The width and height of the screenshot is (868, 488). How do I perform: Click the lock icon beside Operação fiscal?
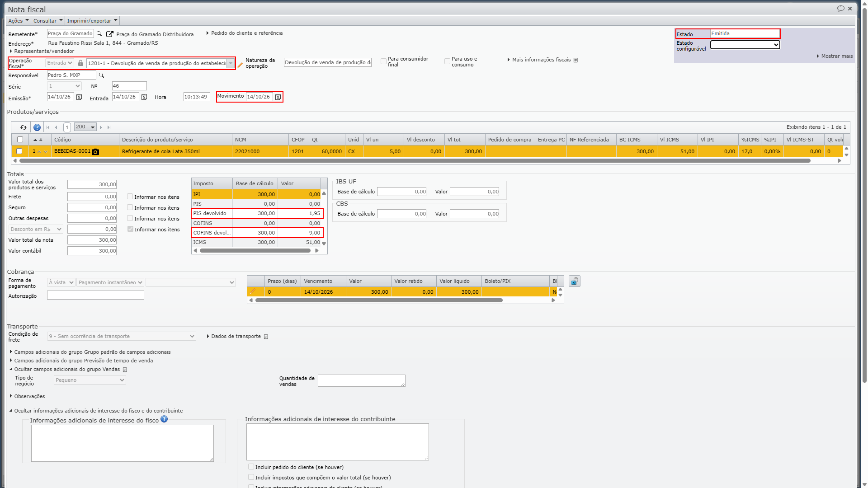tap(80, 63)
